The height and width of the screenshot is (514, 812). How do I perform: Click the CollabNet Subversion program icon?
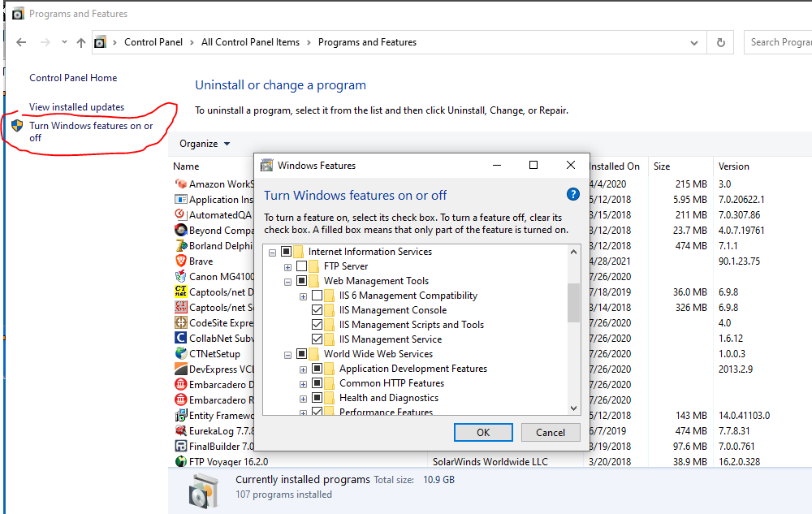pos(181,338)
